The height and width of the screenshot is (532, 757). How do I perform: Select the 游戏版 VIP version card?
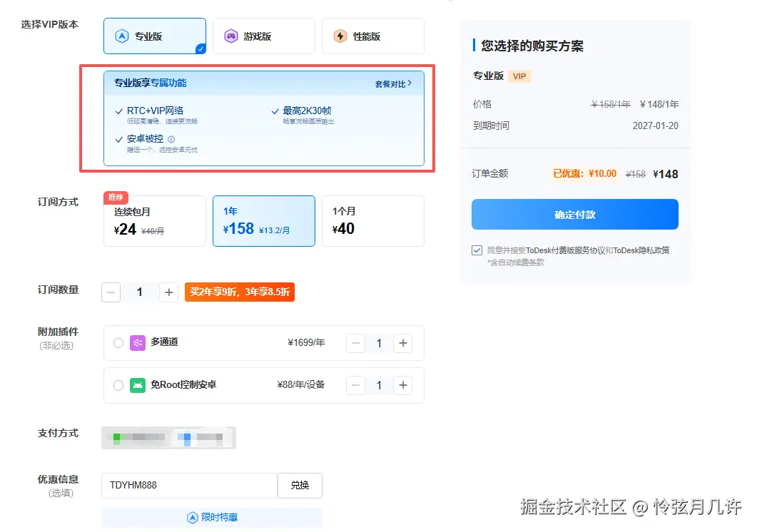tap(263, 36)
